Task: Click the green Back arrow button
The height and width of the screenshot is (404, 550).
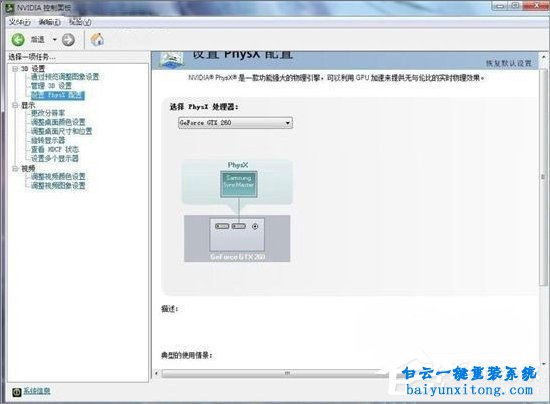Action: (x=18, y=40)
